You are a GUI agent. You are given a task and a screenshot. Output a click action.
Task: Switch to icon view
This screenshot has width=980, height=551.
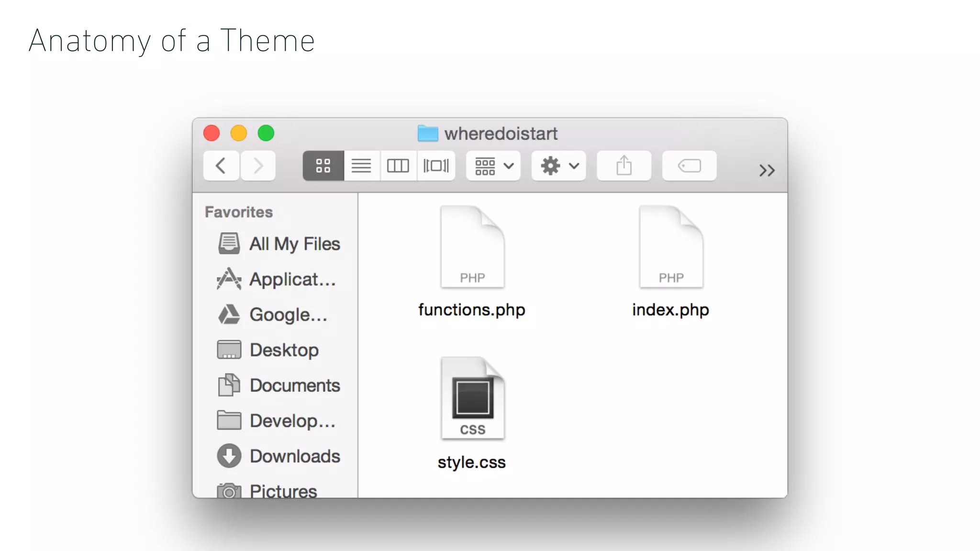tap(323, 166)
